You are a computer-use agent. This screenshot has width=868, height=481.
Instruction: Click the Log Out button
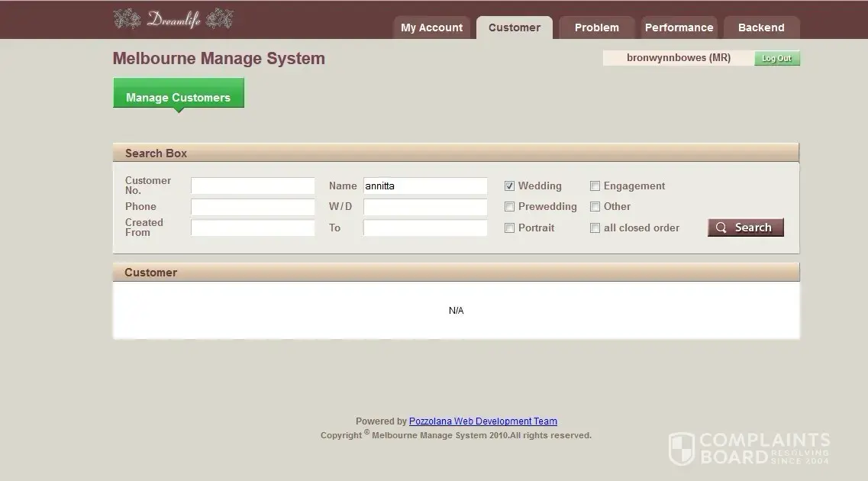coord(776,59)
